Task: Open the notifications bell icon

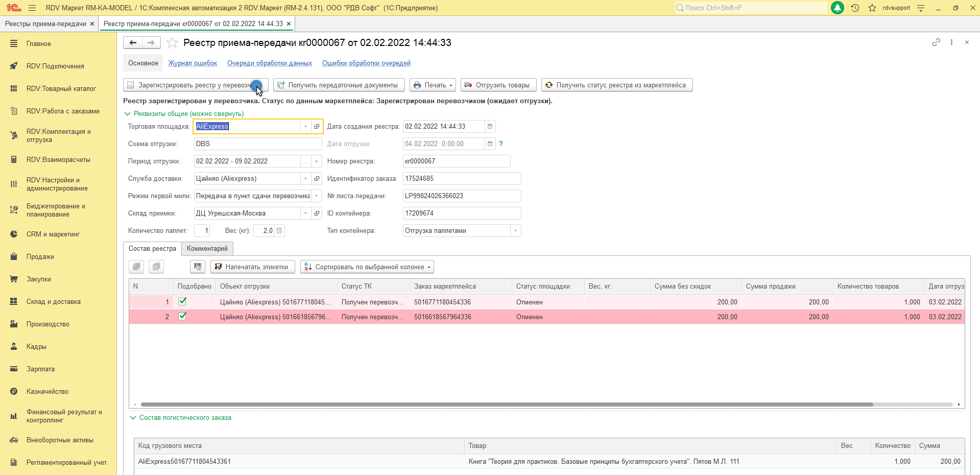Action: click(x=838, y=8)
